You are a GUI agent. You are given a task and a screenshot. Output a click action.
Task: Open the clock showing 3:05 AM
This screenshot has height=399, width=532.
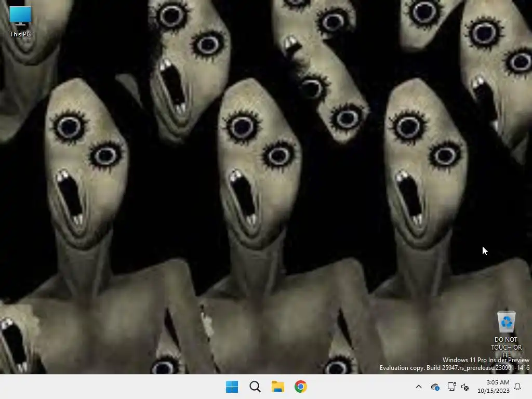[x=498, y=382]
